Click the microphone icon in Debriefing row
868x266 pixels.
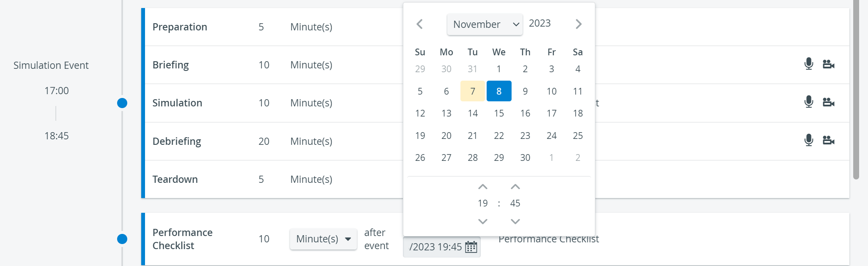coord(808,140)
